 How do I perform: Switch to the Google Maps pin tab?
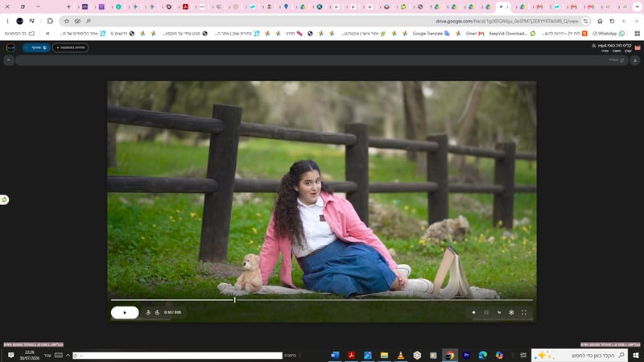coord(287,6)
